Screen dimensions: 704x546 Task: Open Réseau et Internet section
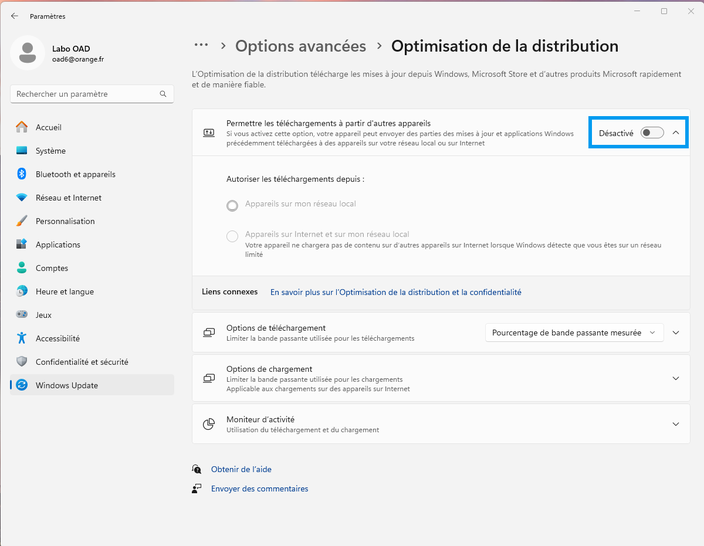tap(68, 198)
